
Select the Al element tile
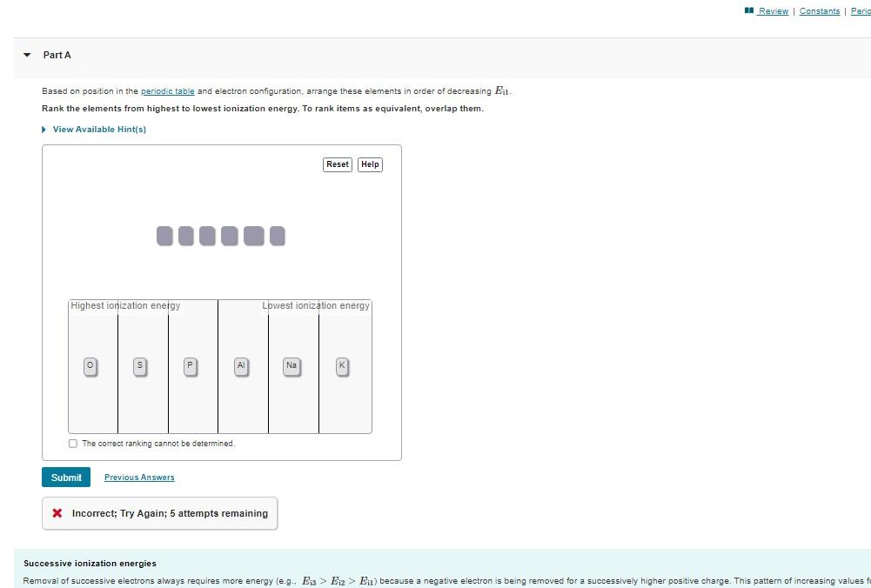pyautogui.click(x=241, y=366)
